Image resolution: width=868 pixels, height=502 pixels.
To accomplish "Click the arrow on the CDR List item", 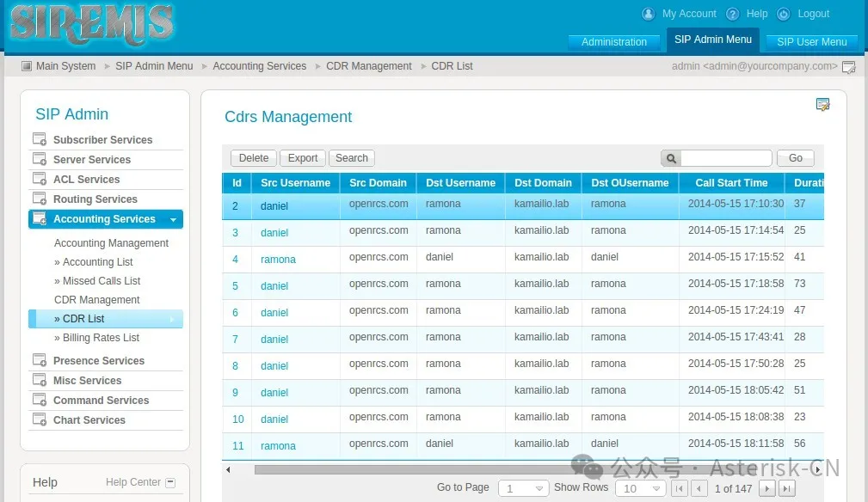I will [x=172, y=319].
